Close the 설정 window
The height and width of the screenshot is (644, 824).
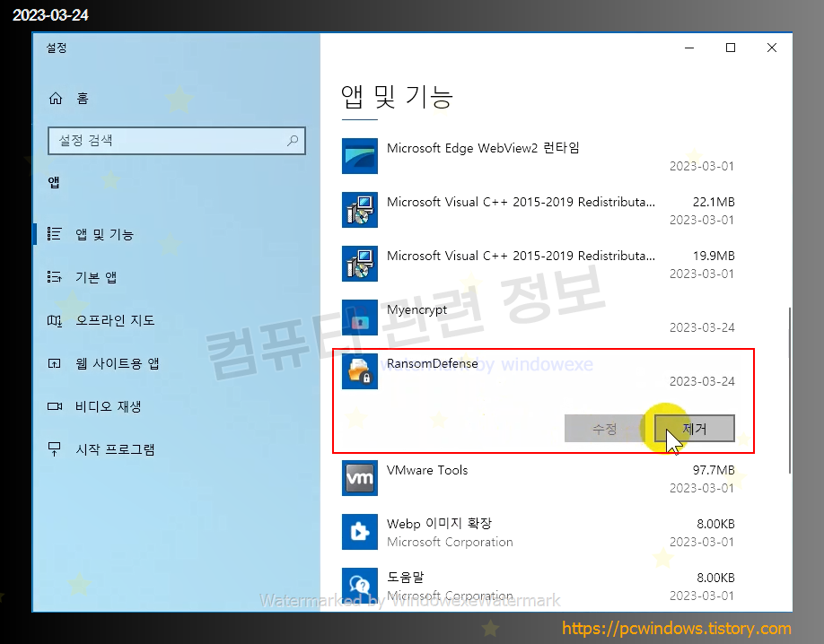coord(771,48)
